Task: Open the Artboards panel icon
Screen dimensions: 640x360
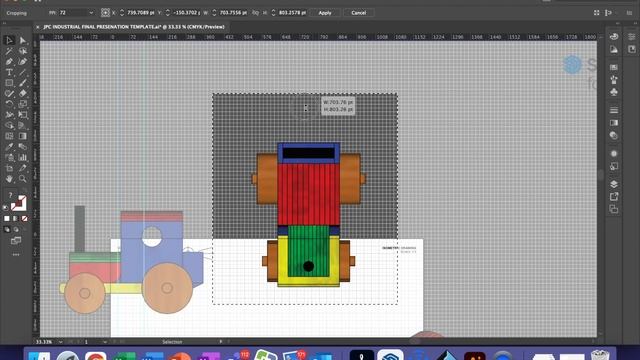Action: [x=614, y=209]
